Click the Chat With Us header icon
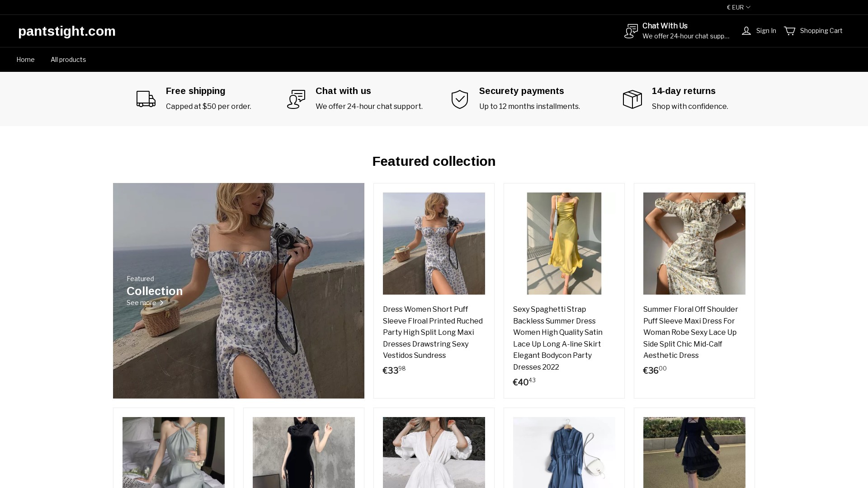 [631, 31]
